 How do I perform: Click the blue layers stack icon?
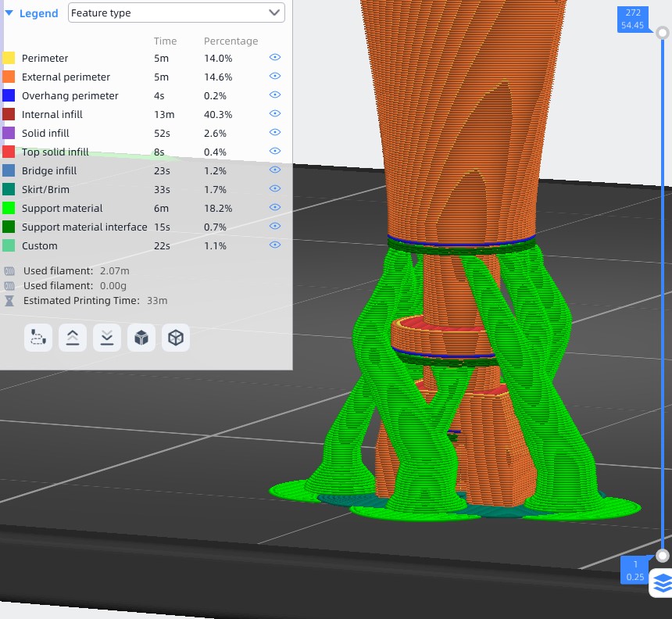[662, 583]
